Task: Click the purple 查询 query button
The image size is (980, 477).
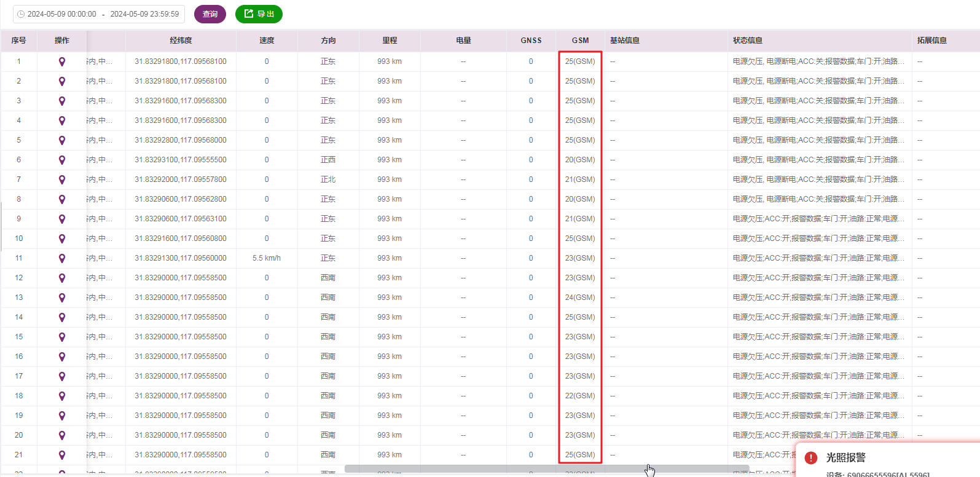Action: pos(210,14)
